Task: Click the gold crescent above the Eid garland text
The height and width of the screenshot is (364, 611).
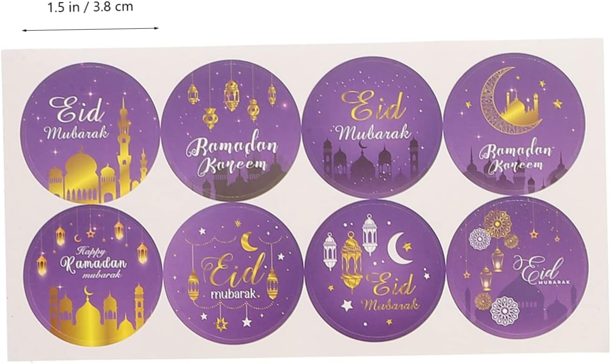Action: [249, 242]
